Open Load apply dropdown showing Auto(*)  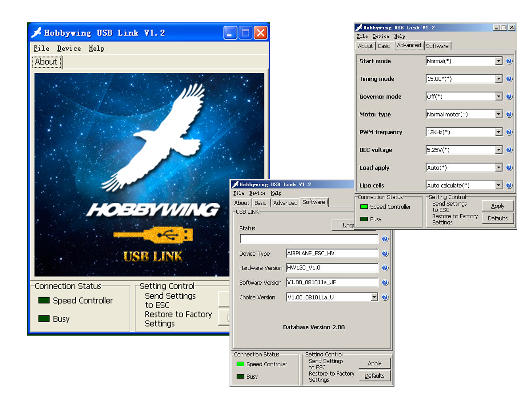point(464,168)
